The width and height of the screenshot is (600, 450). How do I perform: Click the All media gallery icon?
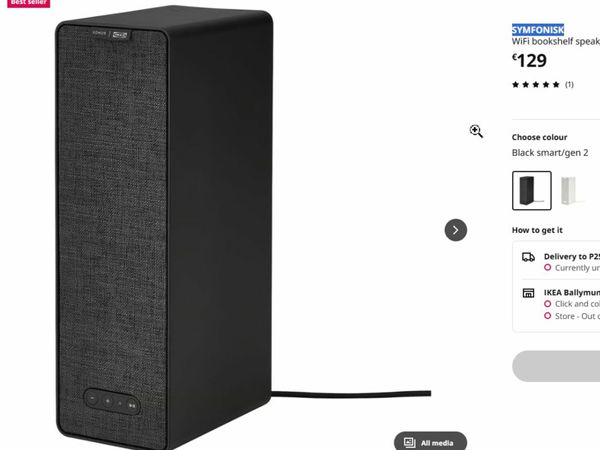click(409, 443)
